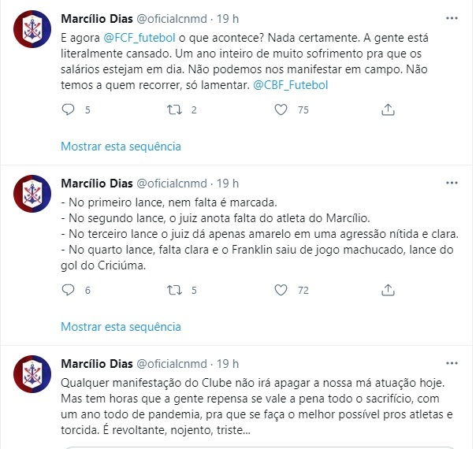Open more options on the second tweet
This screenshot has height=449, width=476.
(452, 183)
